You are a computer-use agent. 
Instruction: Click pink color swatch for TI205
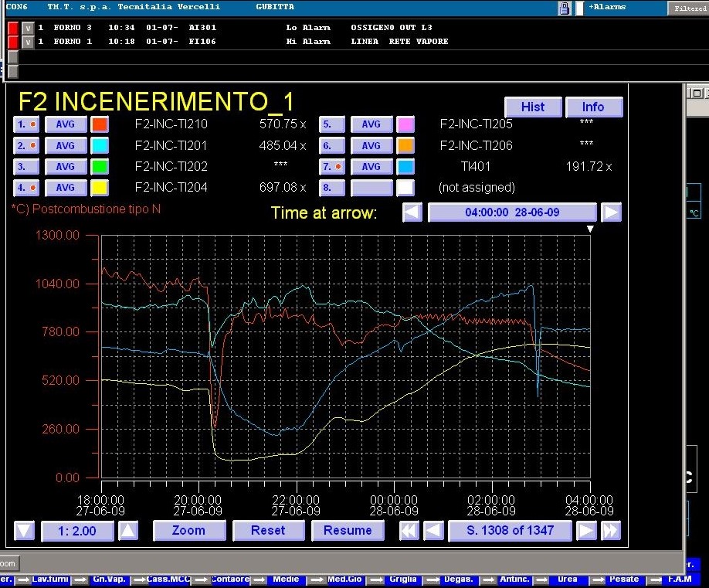pos(405,124)
